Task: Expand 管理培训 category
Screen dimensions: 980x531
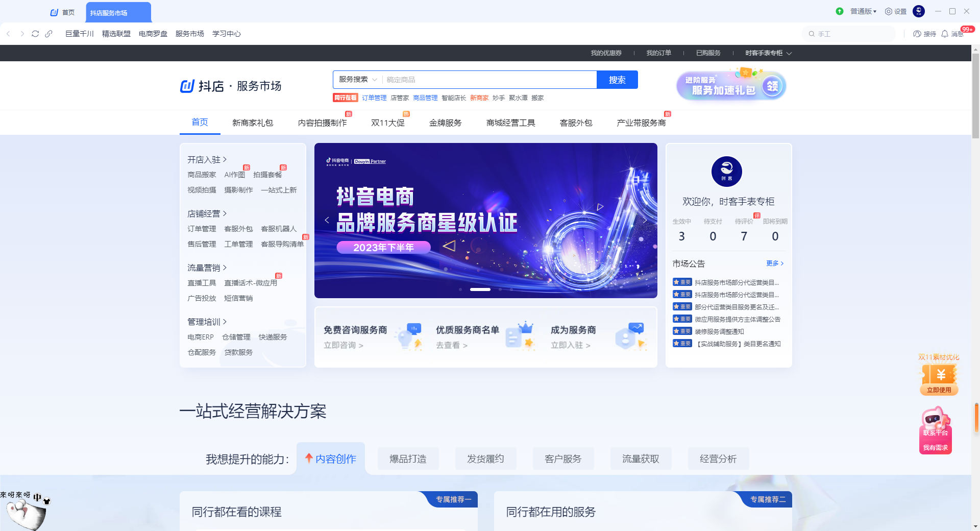Action: (x=207, y=322)
